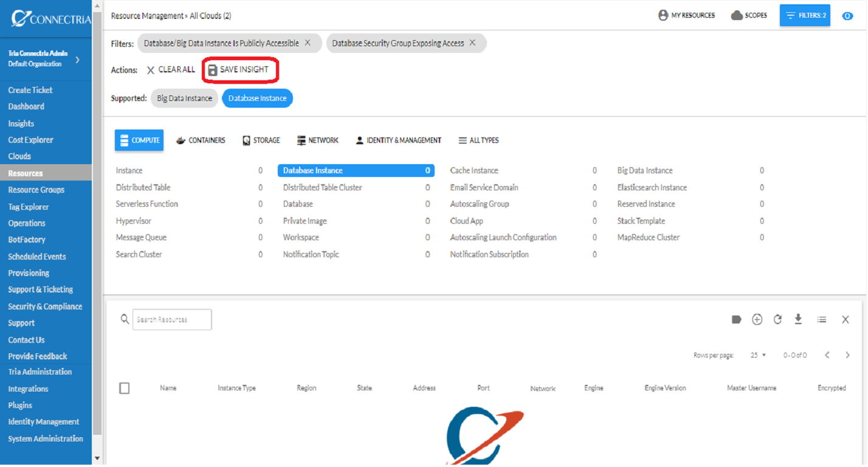
Task: Go to next page of results
Action: [x=847, y=355]
